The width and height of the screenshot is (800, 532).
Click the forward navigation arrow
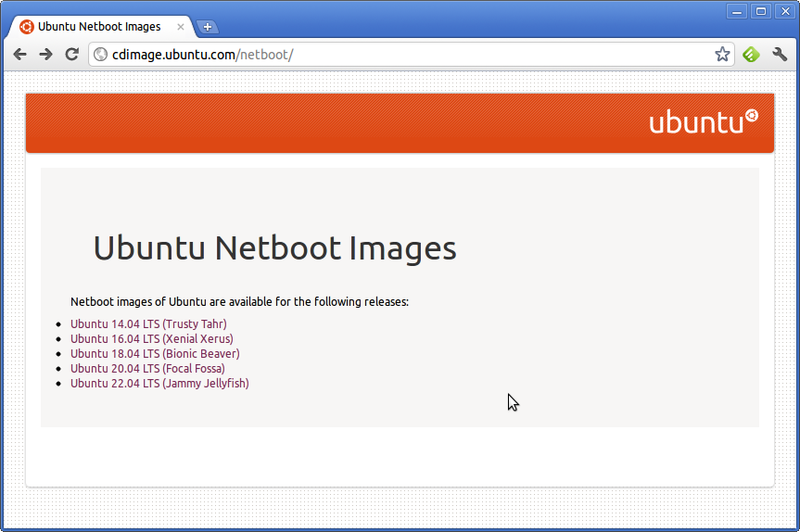click(x=46, y=54)
